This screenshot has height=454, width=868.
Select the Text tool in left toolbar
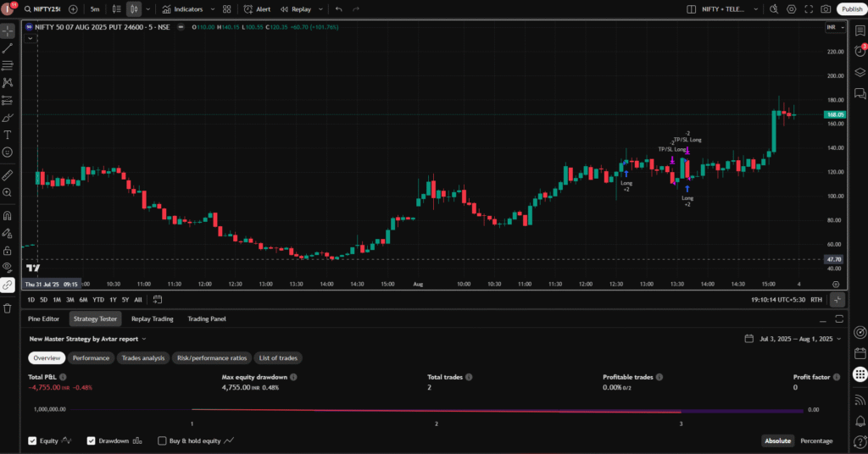tap(8, 135)
